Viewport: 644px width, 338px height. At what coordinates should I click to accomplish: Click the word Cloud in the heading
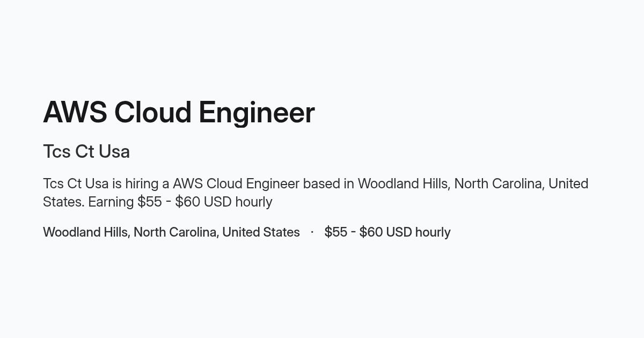[153, 113]
